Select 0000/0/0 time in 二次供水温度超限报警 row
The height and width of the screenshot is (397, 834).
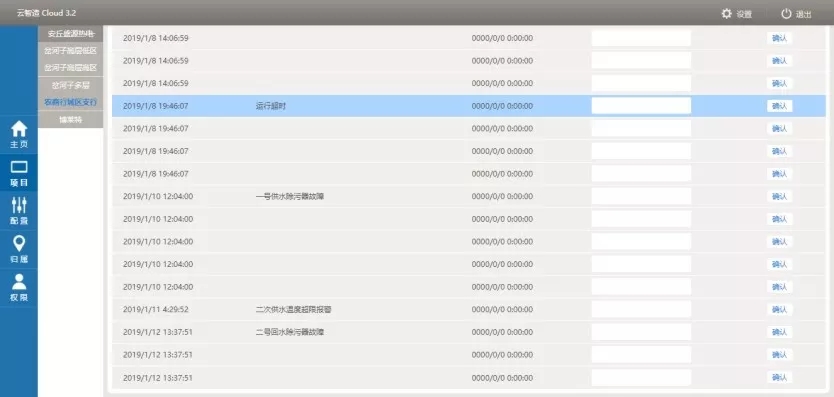[502, 309]
